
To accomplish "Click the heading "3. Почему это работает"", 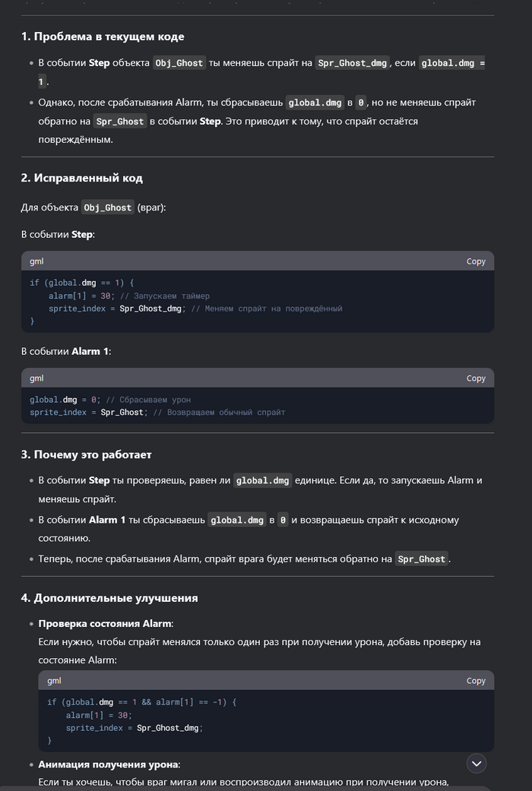I will click(87, 454).
